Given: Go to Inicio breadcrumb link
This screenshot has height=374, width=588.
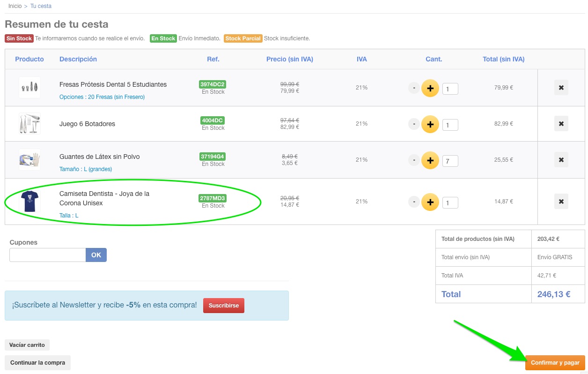Looking at the screenshot, I should point(15,6).
